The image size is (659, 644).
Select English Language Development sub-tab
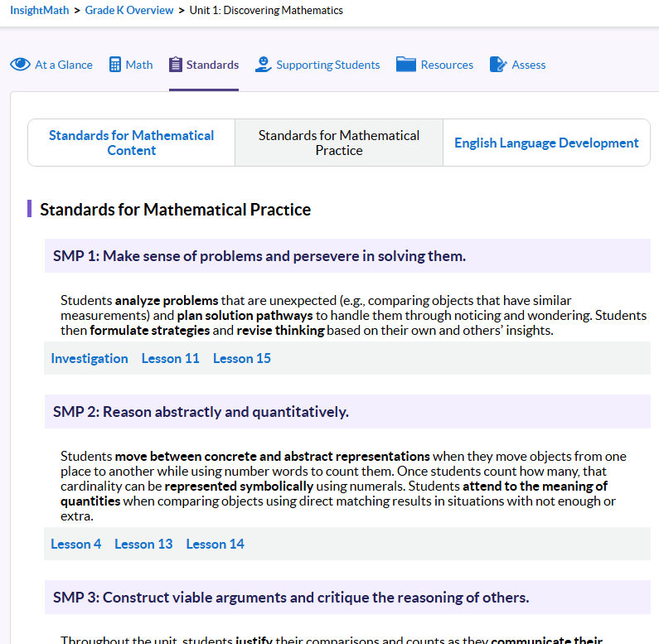[546, 143]
